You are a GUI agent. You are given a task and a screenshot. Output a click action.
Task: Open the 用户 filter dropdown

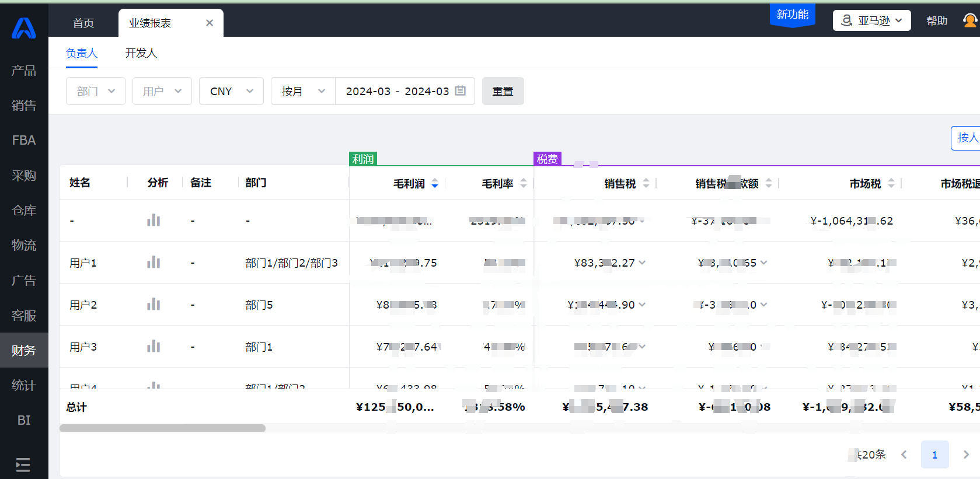162,91
